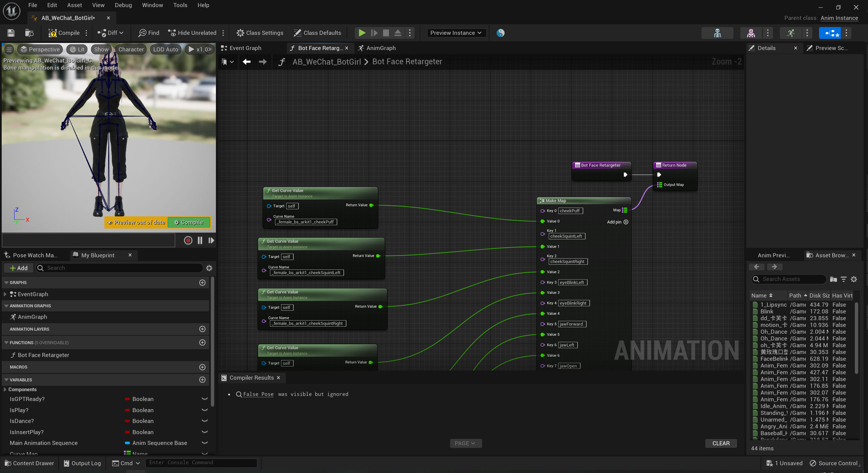Click the Stop simulation icon
Viewport: 868px width, 473px height.
[386, 33]
